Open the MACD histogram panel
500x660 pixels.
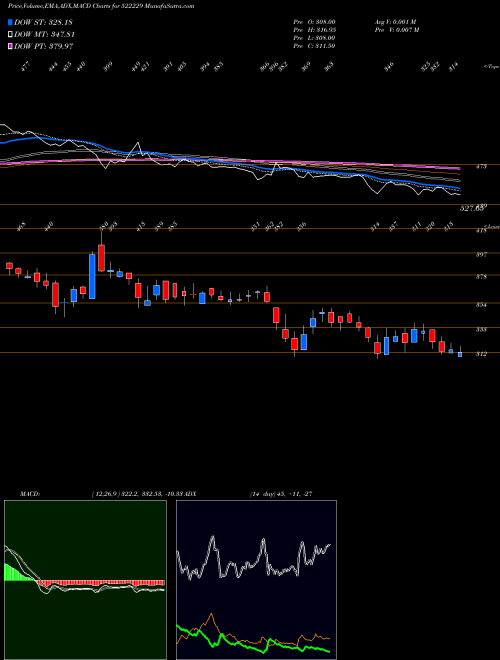[85, 580]
